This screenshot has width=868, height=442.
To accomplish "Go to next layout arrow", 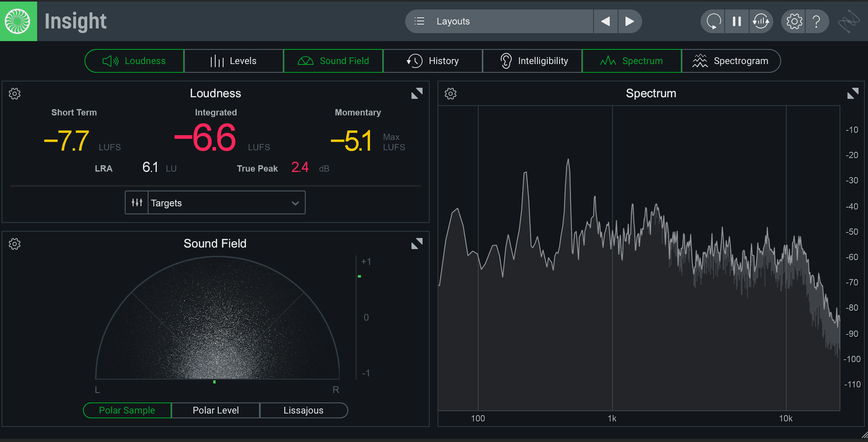I will tap(630, 21).
